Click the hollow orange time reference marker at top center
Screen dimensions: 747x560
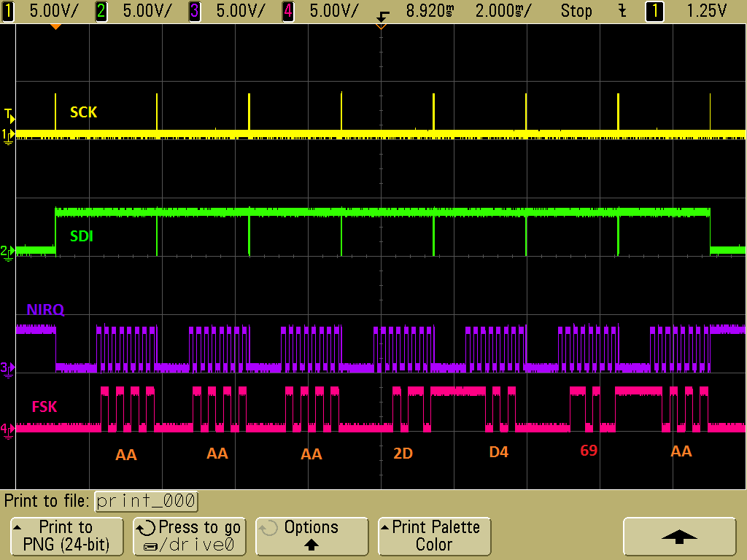click(381, 27)
